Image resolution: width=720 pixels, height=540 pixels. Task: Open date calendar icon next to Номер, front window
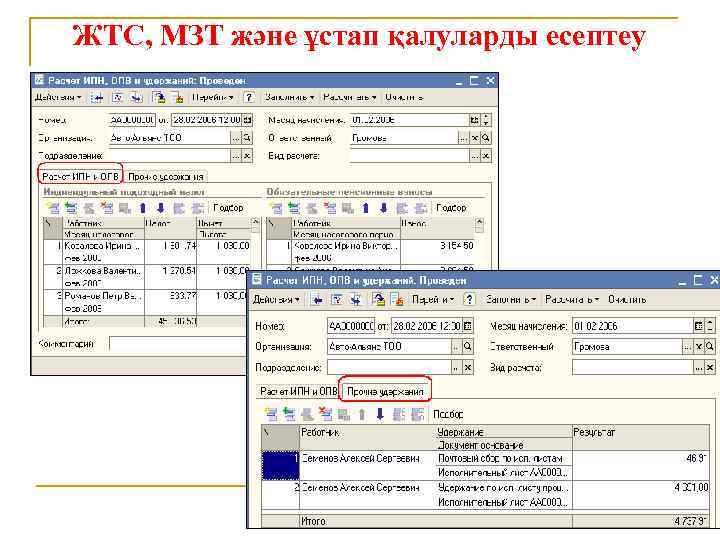[467, 326]
